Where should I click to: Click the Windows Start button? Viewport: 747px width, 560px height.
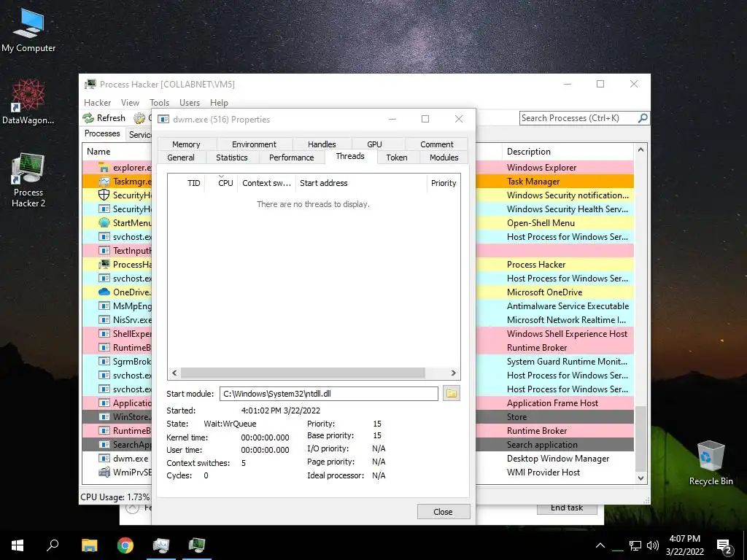(18, 545)
